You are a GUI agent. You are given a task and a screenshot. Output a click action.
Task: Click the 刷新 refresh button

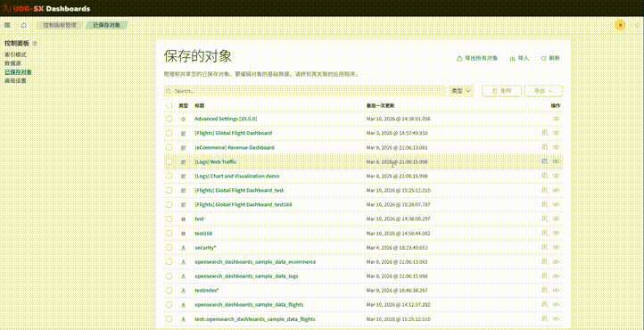click(550, 58)
